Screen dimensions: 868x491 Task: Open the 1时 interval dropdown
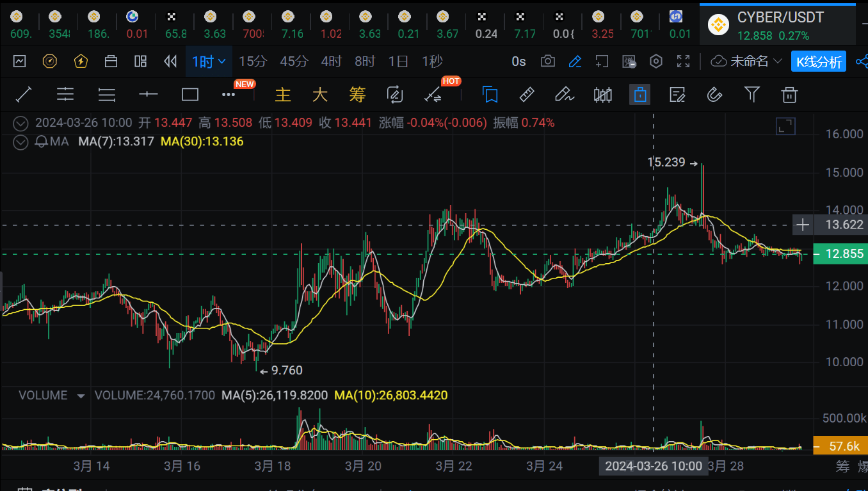(209, 61)
